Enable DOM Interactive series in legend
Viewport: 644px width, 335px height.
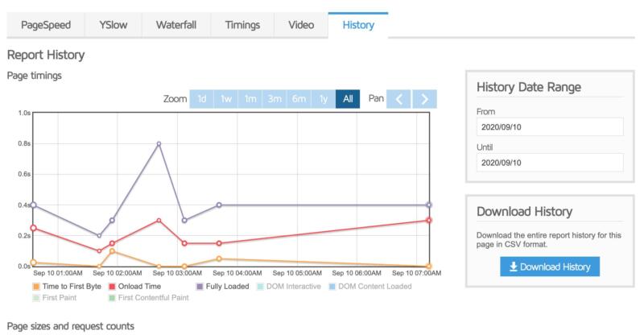pyautogui.click(x=291, y=286)
